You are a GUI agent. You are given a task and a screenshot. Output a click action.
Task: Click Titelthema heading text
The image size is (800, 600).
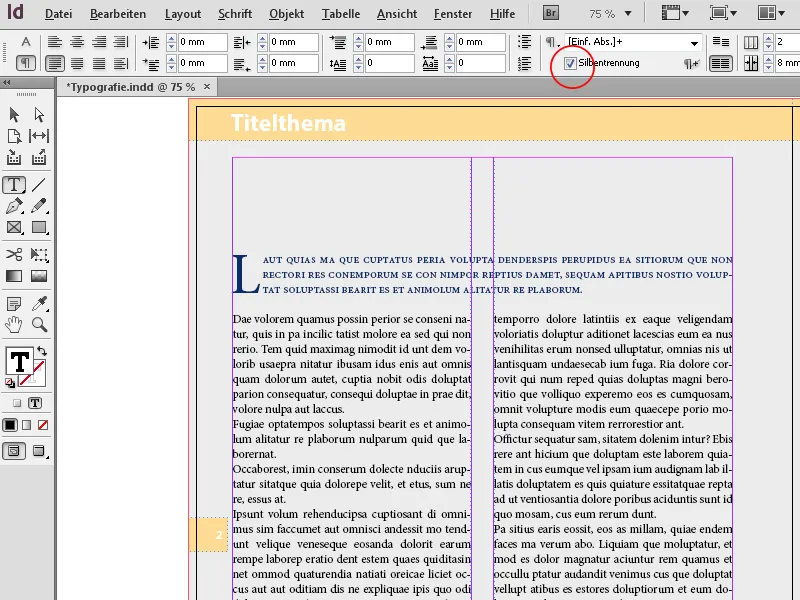point(288,123)
